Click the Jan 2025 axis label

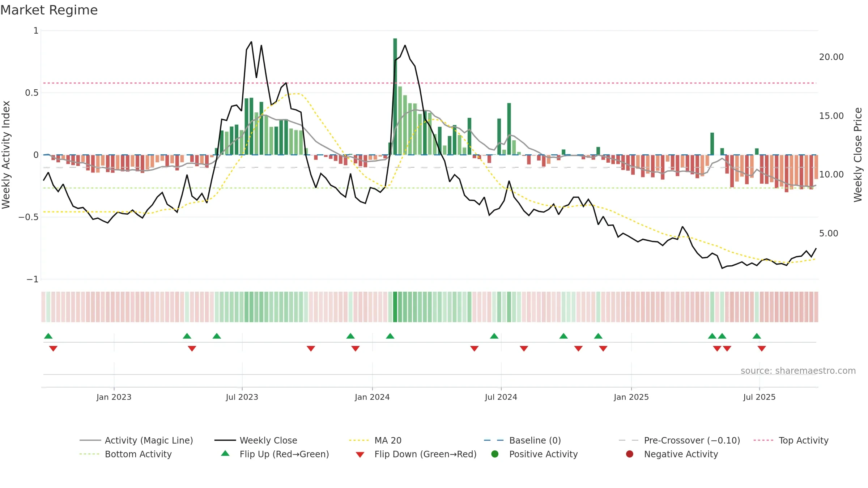[631, 397]
